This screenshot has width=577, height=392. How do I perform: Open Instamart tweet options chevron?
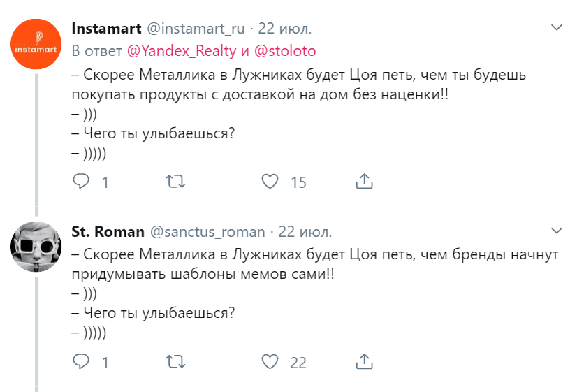tap(557, 28)
